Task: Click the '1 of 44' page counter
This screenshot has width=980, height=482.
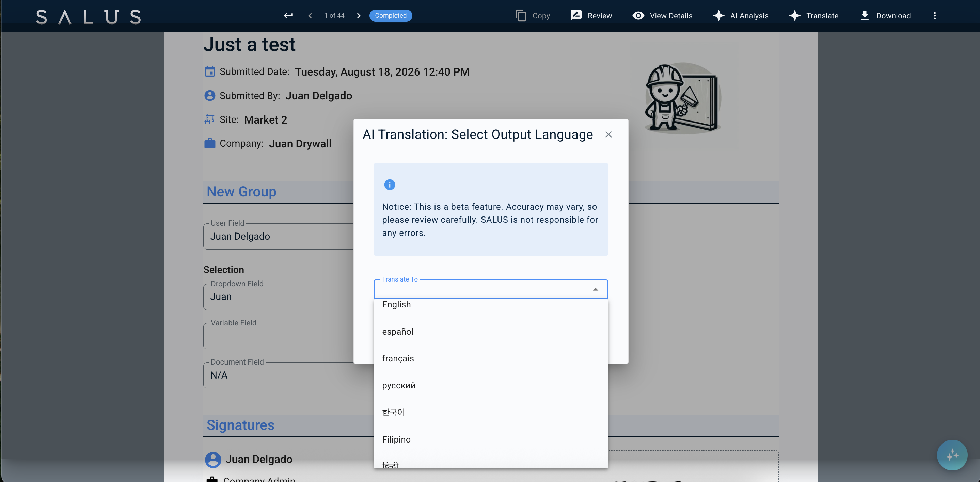Action: click(334, 16)
